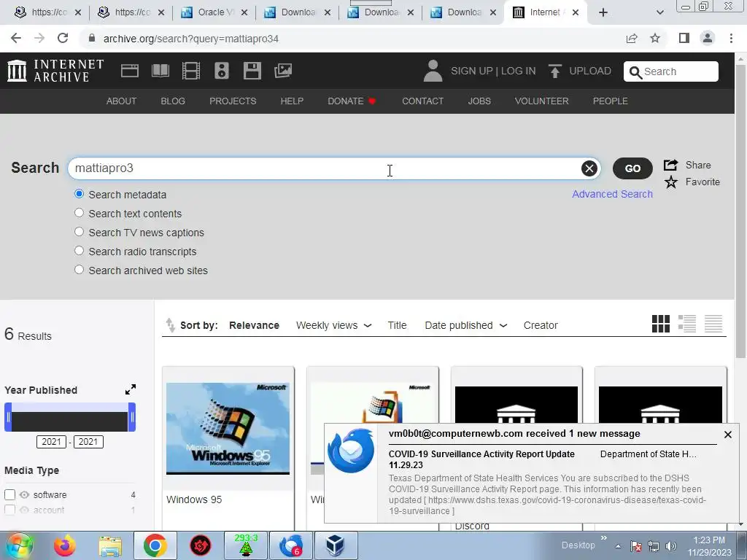The width and height of the screenshot is (747, 560).
Task: Click the top navbar Search box
Action: click(671, 71)
